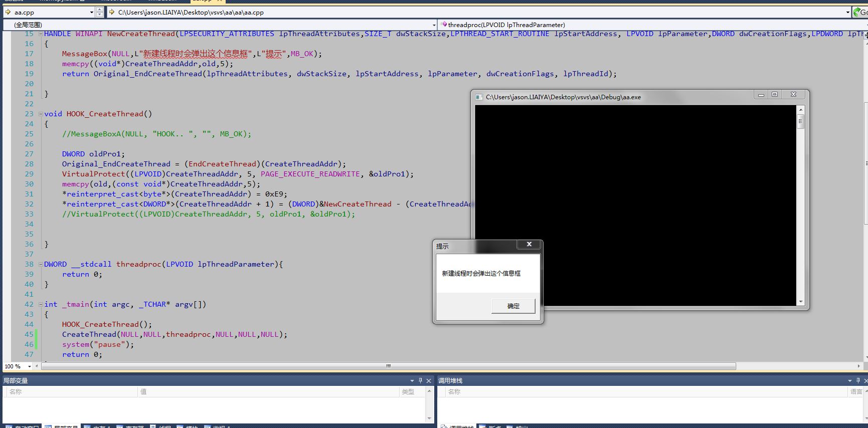The height and width of the screenshot is (428, 868).
Task: Close the 提示 message box
Action: click(x=529, y=245)
